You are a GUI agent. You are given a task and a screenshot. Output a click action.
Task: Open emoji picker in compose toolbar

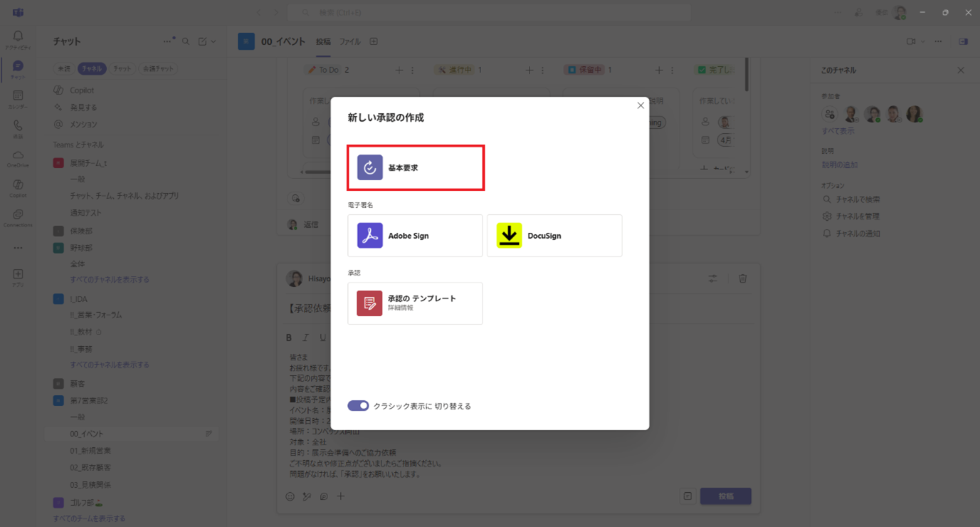290,496
